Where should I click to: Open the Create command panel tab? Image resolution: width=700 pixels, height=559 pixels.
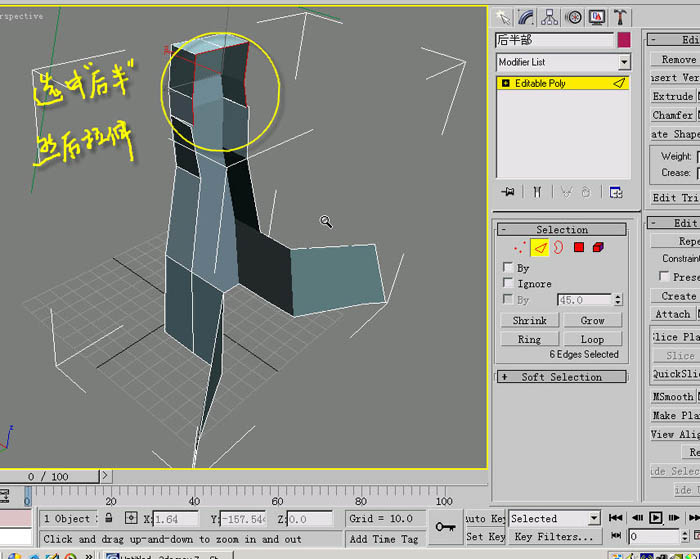coord(503,17)
